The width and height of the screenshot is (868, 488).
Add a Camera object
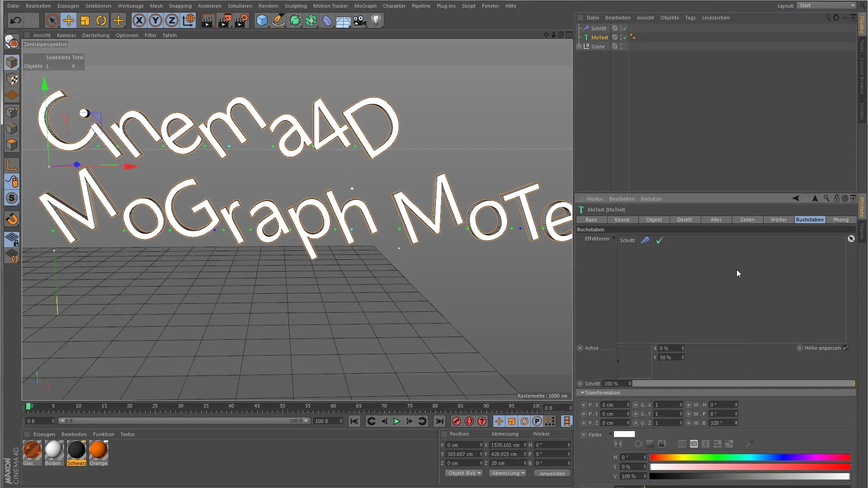[x=360, y=20]
